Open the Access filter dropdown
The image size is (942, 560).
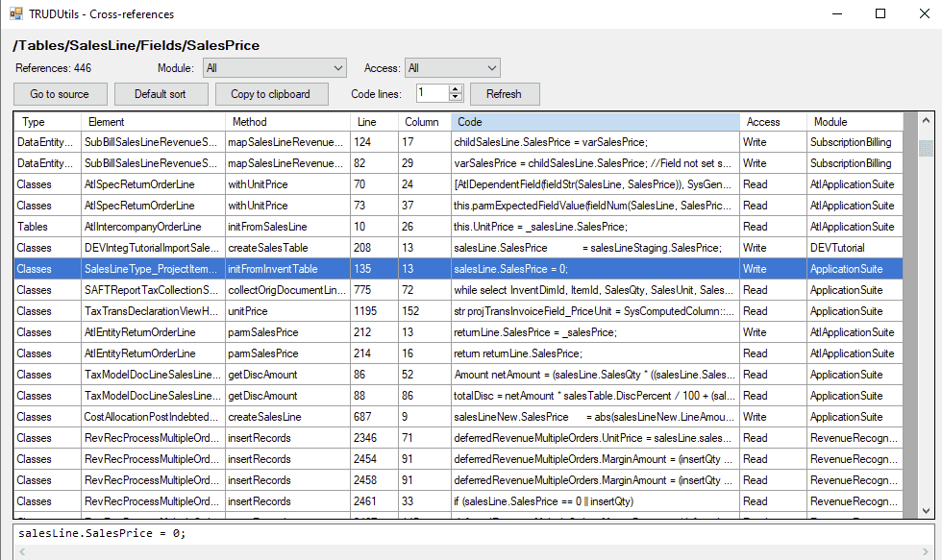pyautogui.click(x=452, y=68)
